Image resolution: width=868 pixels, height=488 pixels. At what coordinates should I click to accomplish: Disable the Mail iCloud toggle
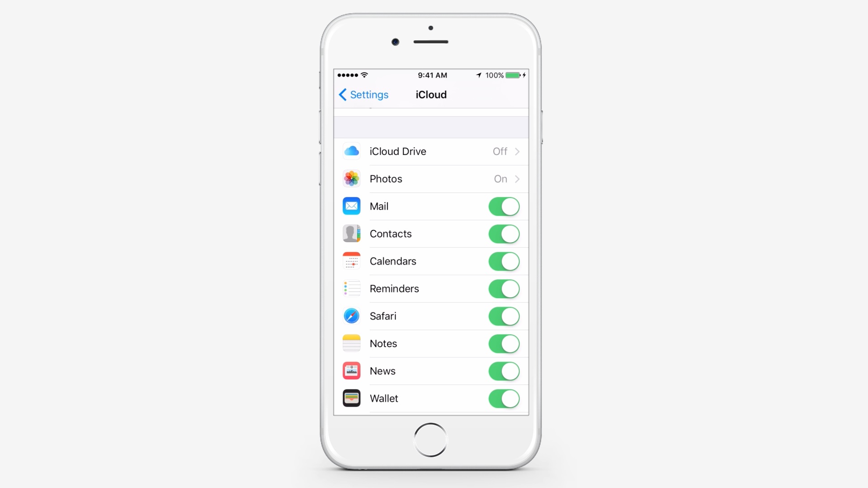503,206
